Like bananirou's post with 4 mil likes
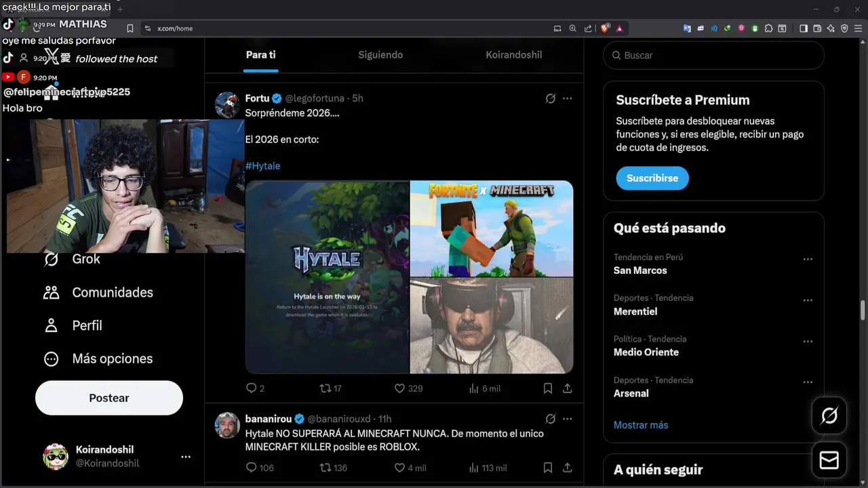The image size is (868, 488). (410, 468)
